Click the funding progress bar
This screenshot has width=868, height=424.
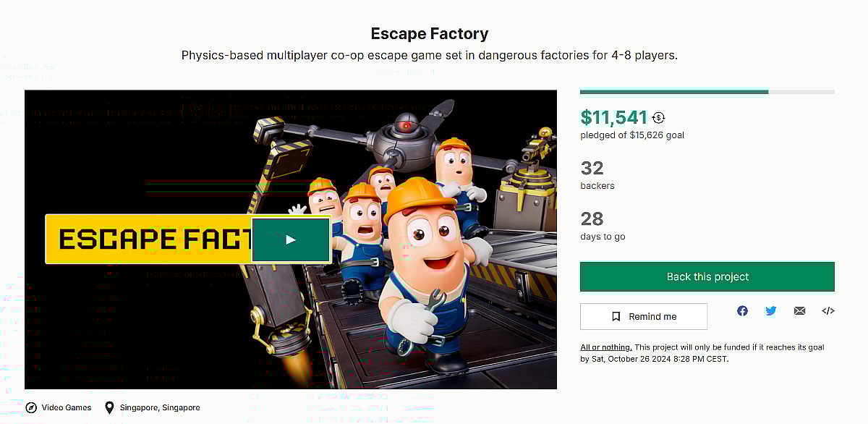(707, 92)
